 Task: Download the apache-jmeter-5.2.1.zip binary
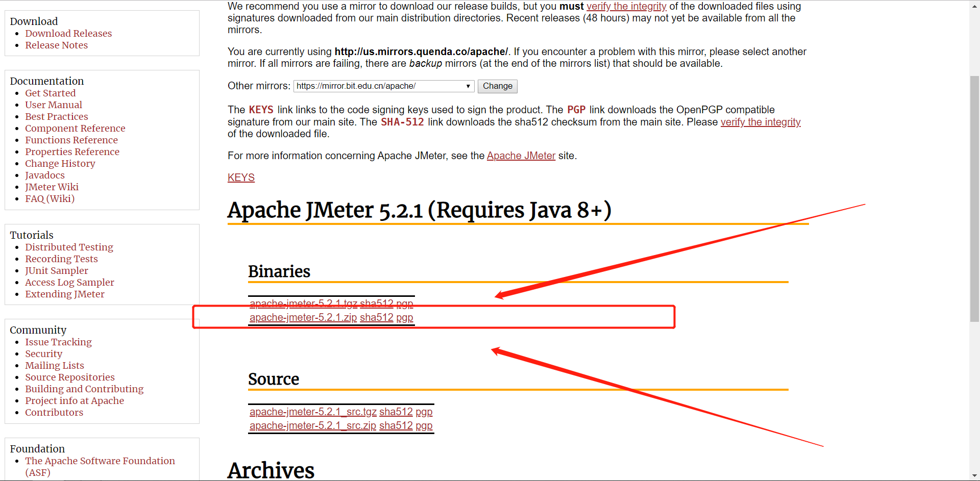303,317
